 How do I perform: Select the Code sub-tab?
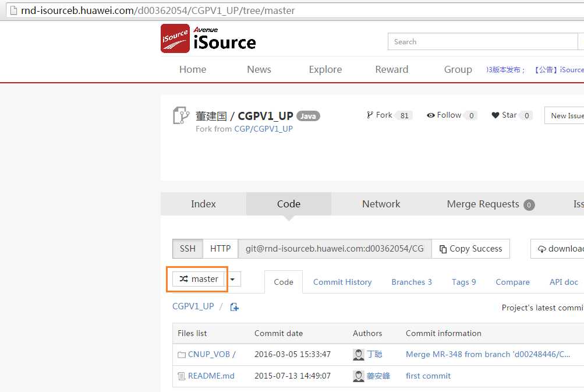[x=284, y=282]
